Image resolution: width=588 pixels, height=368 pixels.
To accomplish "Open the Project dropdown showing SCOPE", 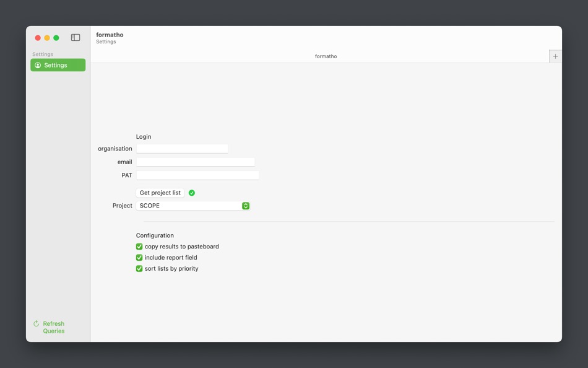I will (192, 206).
